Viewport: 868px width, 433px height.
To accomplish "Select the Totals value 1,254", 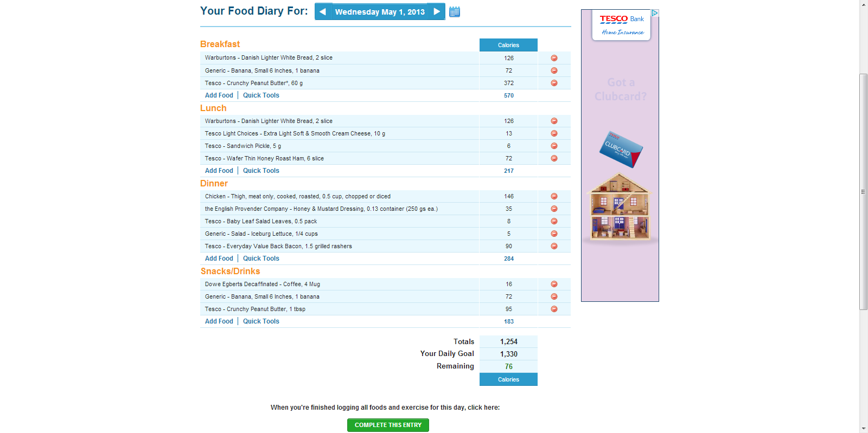I will pos(508,341).
